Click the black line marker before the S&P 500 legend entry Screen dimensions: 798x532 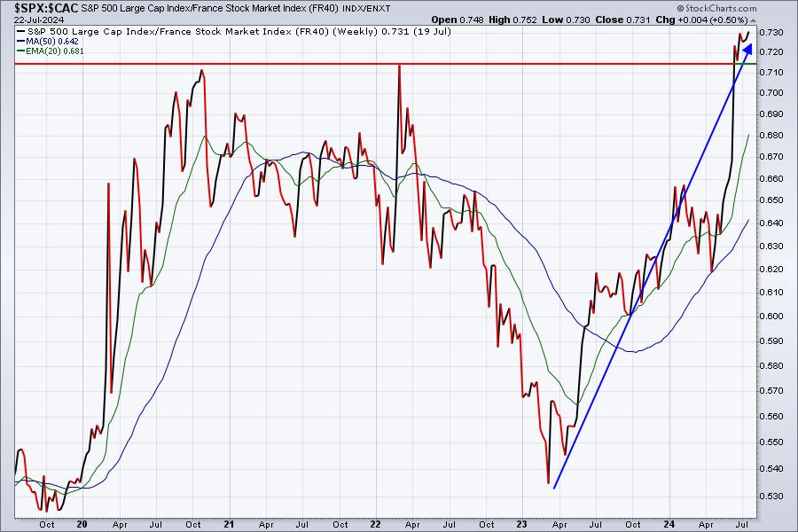pyautogui.click(x=20, y=32)
